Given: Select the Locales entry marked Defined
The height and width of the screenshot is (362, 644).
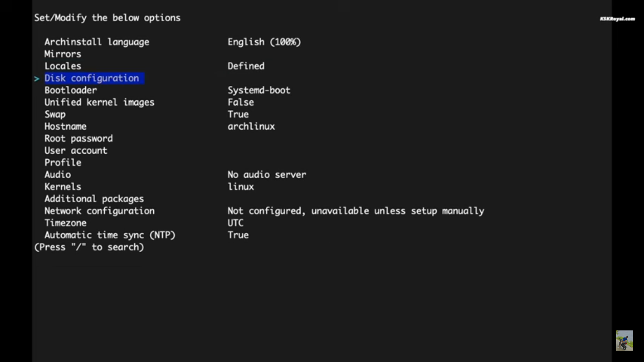Looking at the screenshot, I should 63,66.
